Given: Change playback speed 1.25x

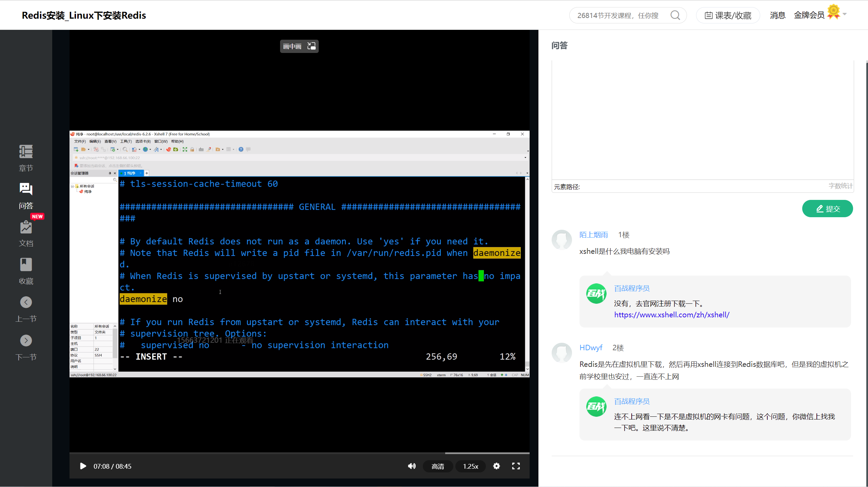Looking at the screenshot, I should pos(471,466).
